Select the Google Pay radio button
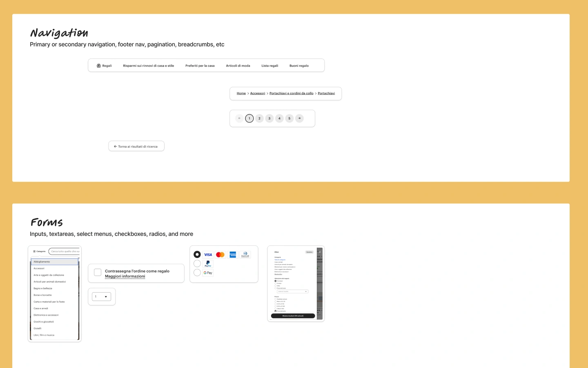Image resolution: width=588 pixels, height=368 pixels. pyautogui.click(x=197, y=272)
